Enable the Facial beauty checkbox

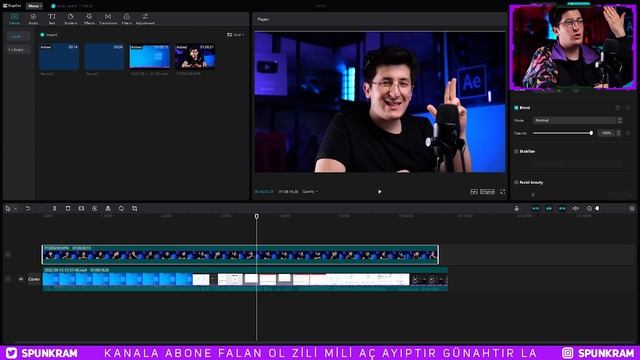[x=516, y=182]
